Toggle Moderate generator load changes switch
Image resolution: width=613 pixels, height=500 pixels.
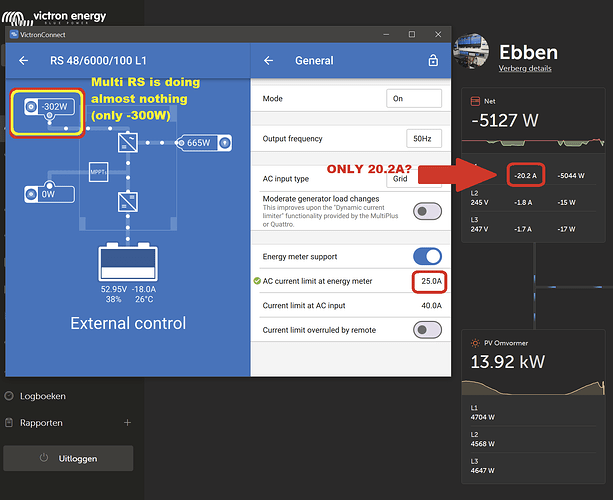[x=427, y=211]
